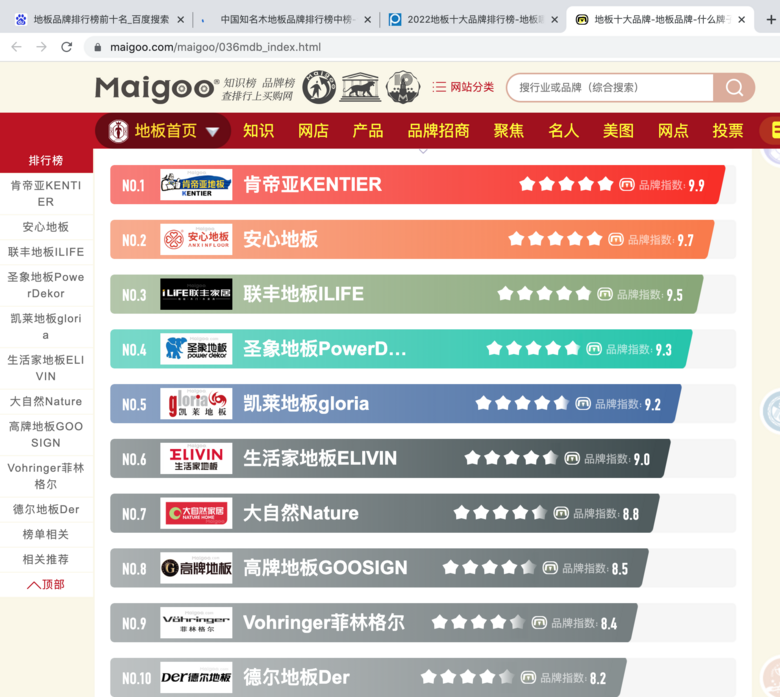780x697 pixels.
Task: Click the browser back arrow
Action: pyautogui.click(x=16, y=47)
